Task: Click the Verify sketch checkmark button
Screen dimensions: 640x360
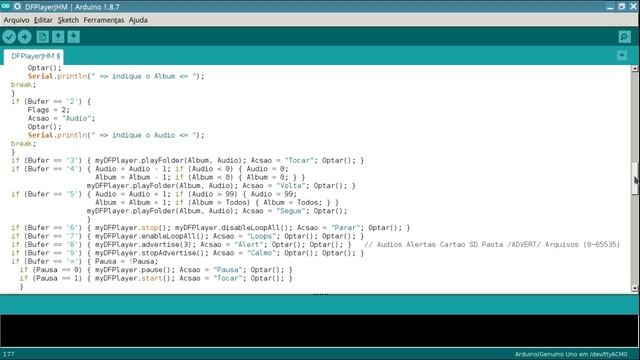Action: point(9,37)
